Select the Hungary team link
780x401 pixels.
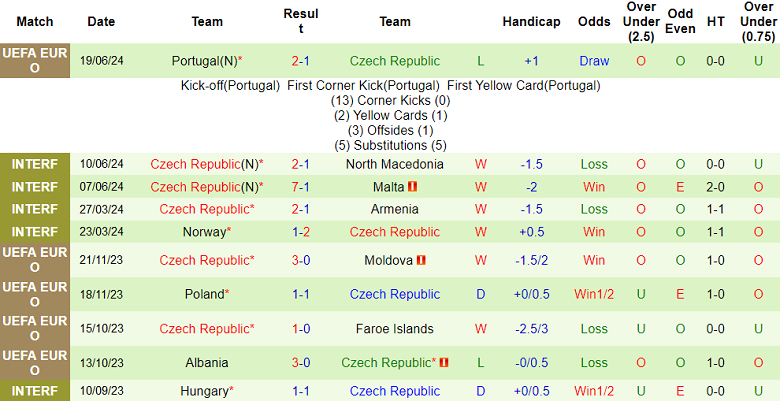click(x=204, y=391)
